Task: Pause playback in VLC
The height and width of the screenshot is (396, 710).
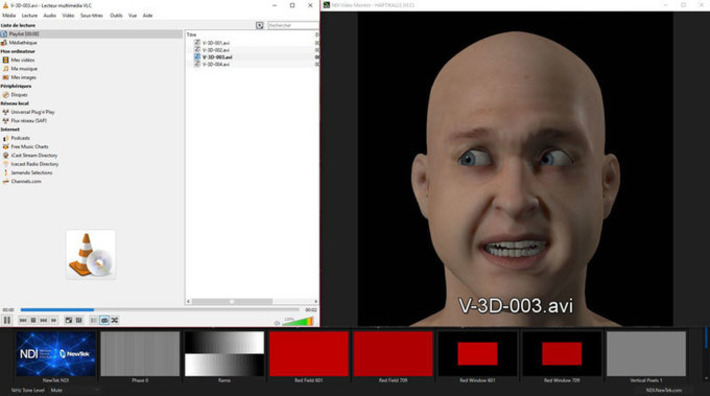Action: point(7,320)
